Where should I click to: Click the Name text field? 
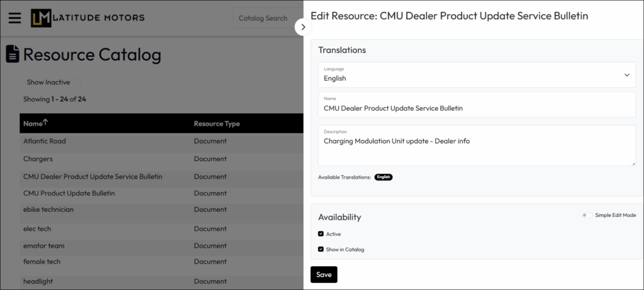pos(477,104)
